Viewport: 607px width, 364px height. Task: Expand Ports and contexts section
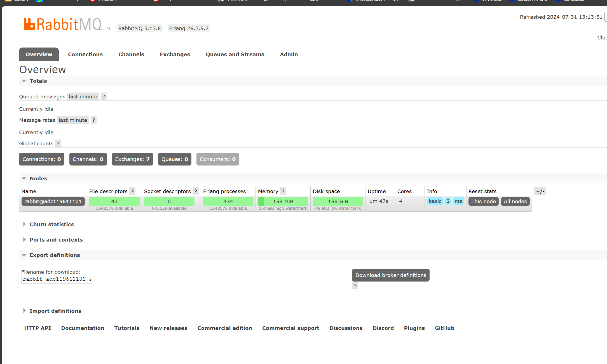point(56,240)
